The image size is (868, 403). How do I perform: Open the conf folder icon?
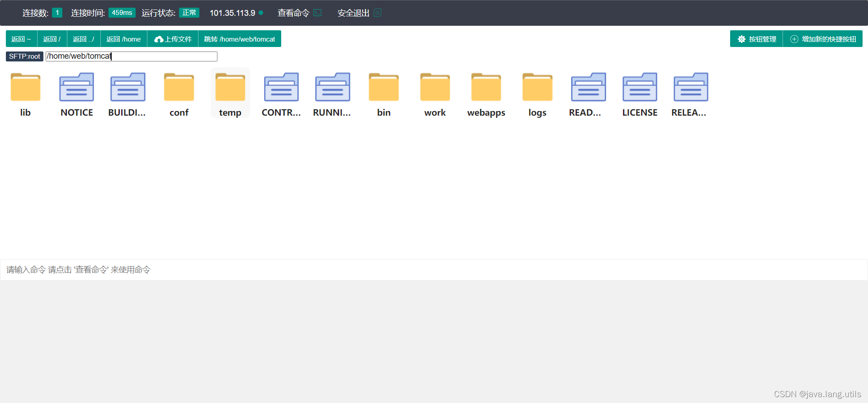179,87
